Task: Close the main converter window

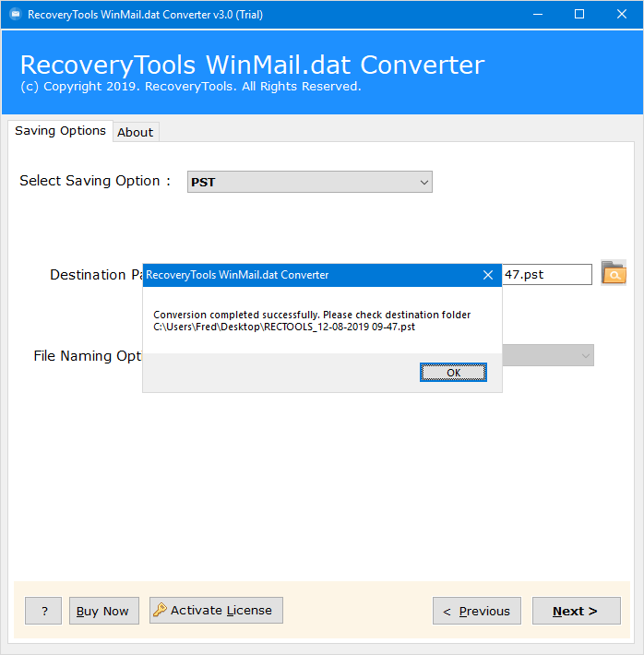Action: click(622, 15)
